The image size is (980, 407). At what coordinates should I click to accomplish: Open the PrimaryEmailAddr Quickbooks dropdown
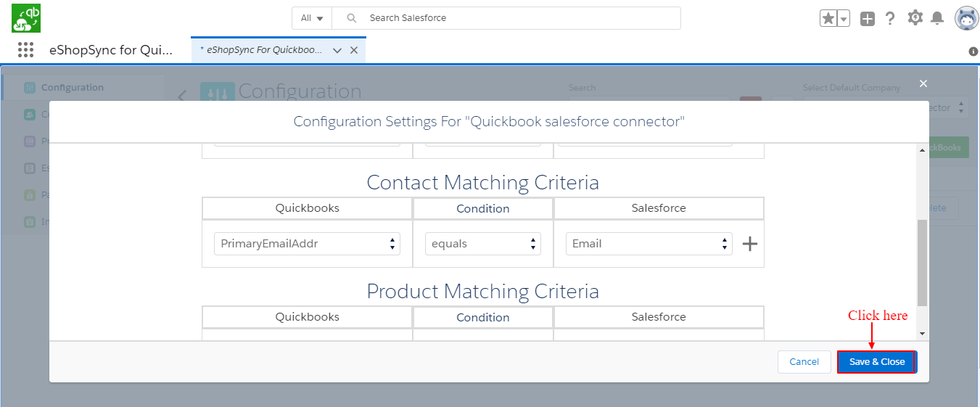pyautogui.click(x=307, y=244)
